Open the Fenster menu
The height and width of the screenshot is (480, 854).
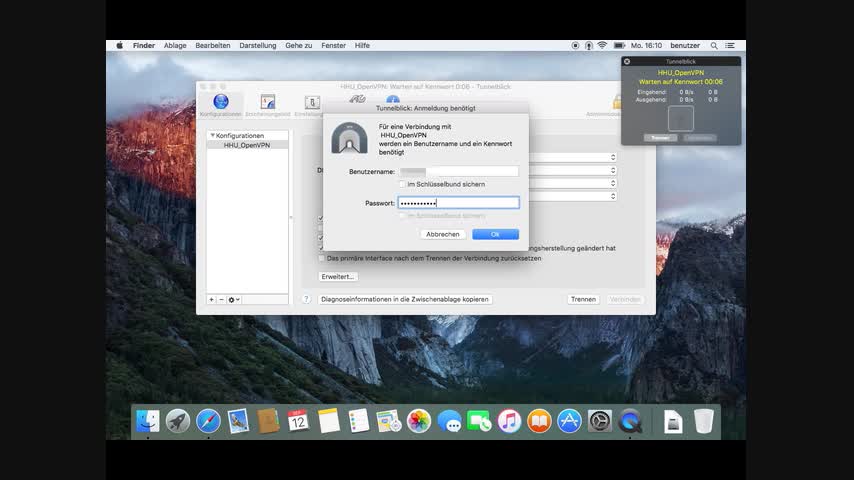click(x=333, y=45)
